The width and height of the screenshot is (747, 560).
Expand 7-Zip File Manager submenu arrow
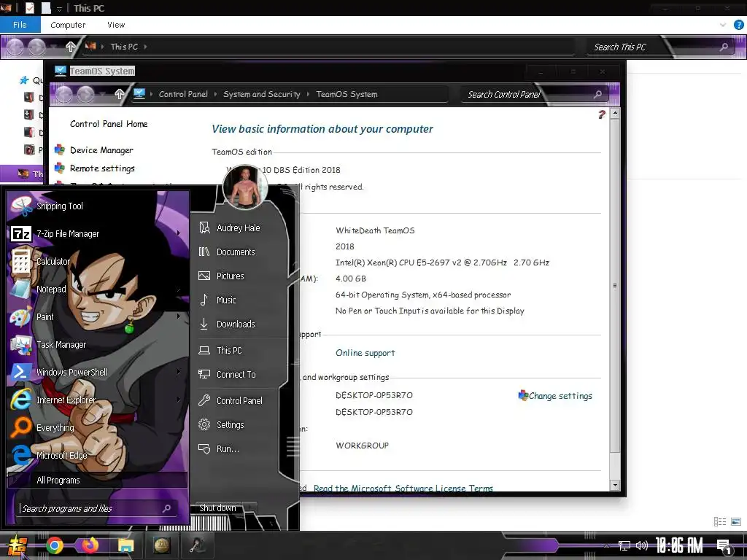pos(179,233)
